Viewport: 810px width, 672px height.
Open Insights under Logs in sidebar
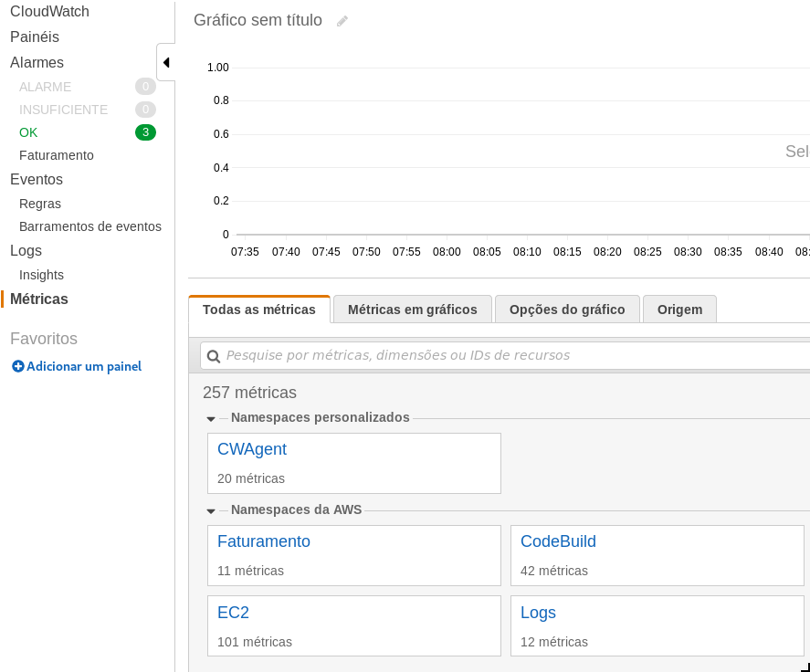41,275
